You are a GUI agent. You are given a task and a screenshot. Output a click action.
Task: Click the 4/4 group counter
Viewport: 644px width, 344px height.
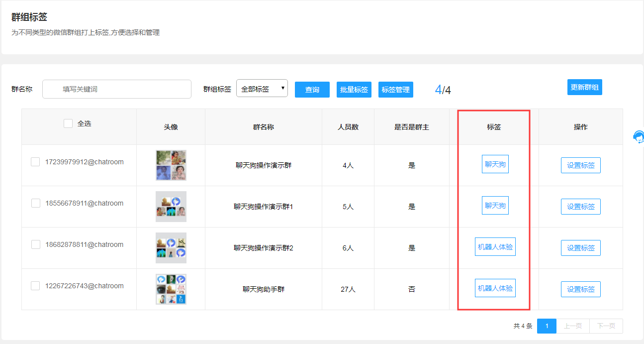click(x=443, y=90)
